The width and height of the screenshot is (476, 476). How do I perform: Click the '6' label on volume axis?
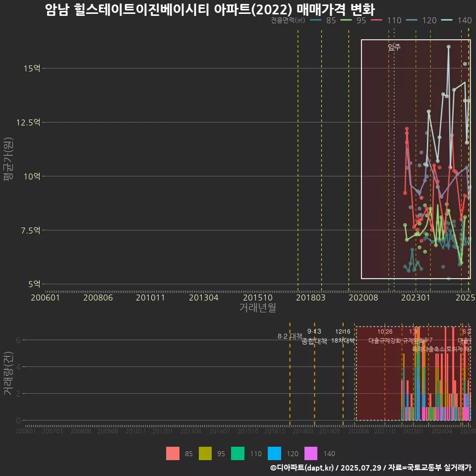coord(18,340)
